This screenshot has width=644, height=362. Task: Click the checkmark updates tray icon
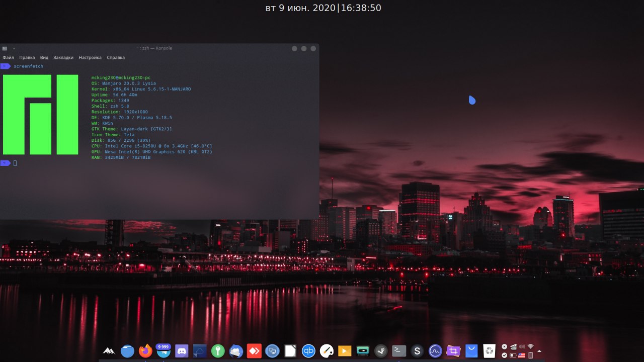(504, 355)
